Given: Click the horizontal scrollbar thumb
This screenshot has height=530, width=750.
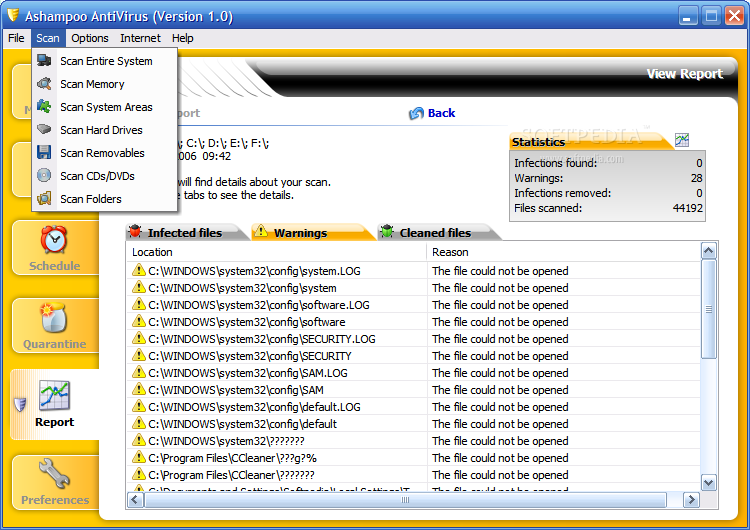Looking at the screenshot, I should (405, 500).
